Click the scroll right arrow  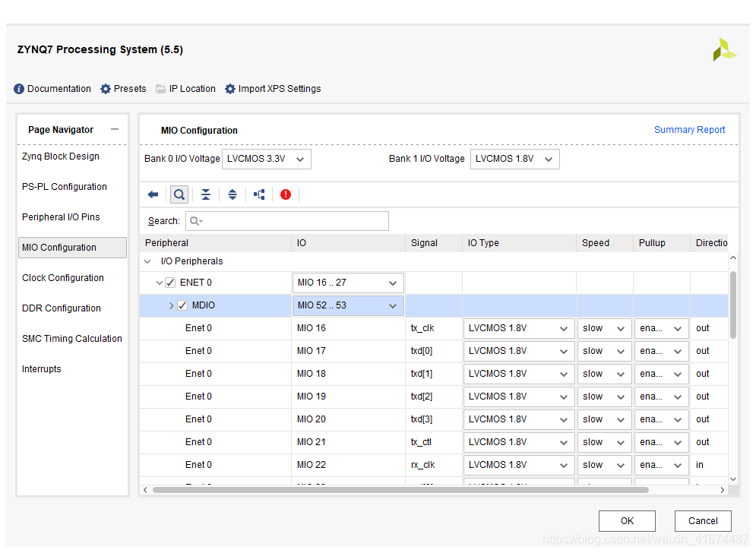tap(722, 490)
